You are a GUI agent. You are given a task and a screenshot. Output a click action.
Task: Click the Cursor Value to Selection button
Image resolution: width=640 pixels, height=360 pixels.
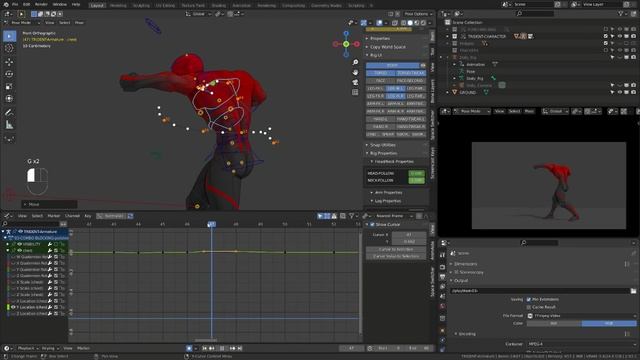point(396,256)
